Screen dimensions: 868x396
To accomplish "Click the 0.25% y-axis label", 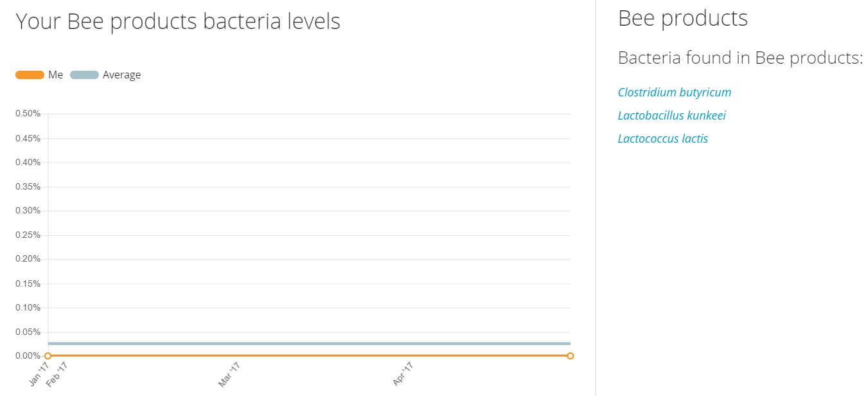I will click(x=28, y=235).
